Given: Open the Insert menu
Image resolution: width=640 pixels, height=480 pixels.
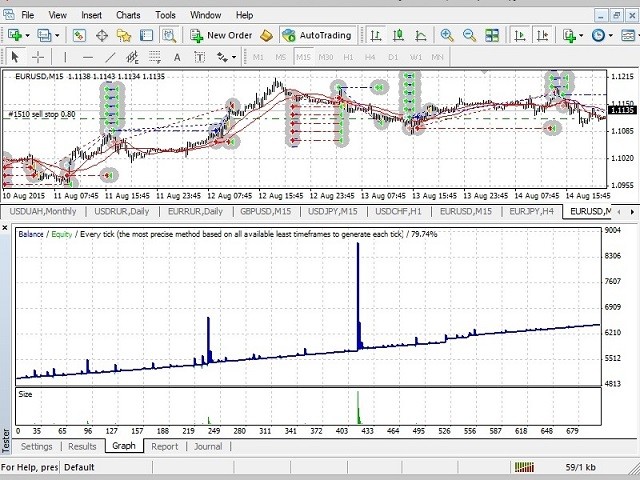Looking at the screenshot, I should (91, 15).
